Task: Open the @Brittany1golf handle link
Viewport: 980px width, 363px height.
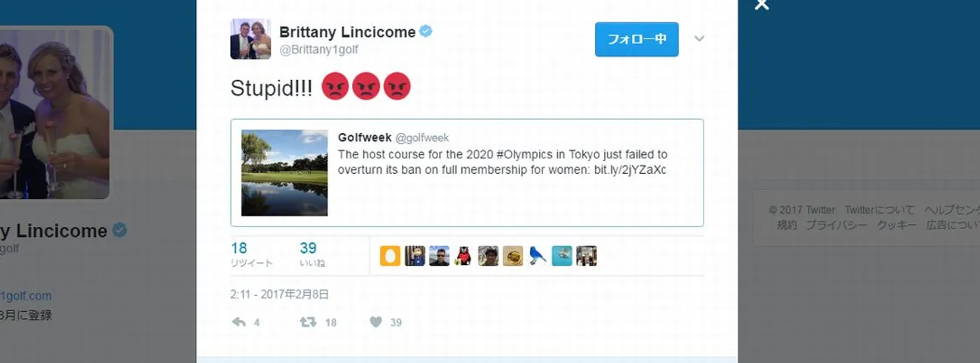Action: [x=318, y=50]
